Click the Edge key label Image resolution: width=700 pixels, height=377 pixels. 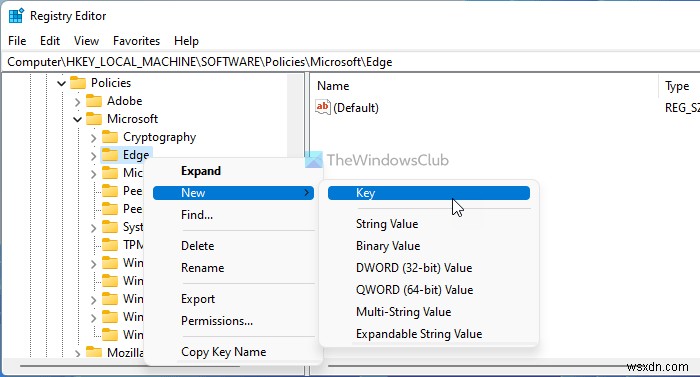[136, 155]
